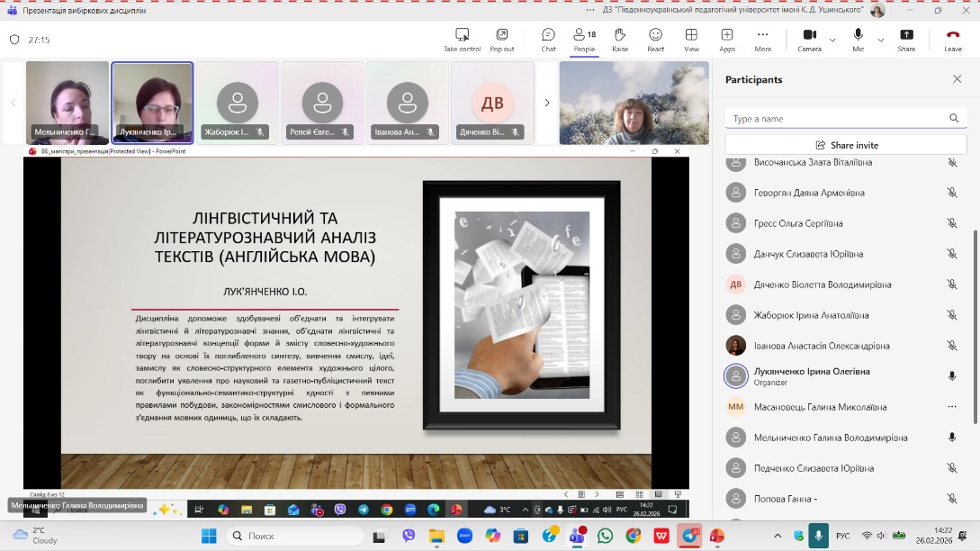Screen dimensions: 980x551
Task: Click the Share invite button
Action: tap(846, 145)
